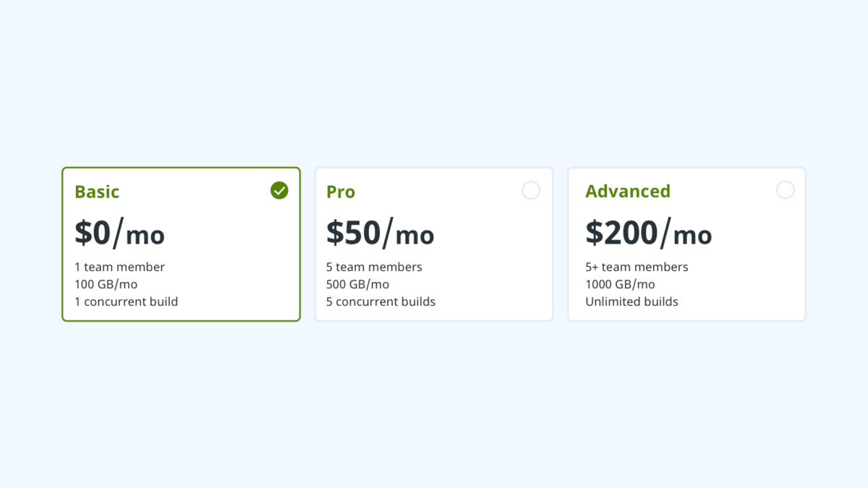
Task: Click the $0/mo price label
Action: coord(120,233)
